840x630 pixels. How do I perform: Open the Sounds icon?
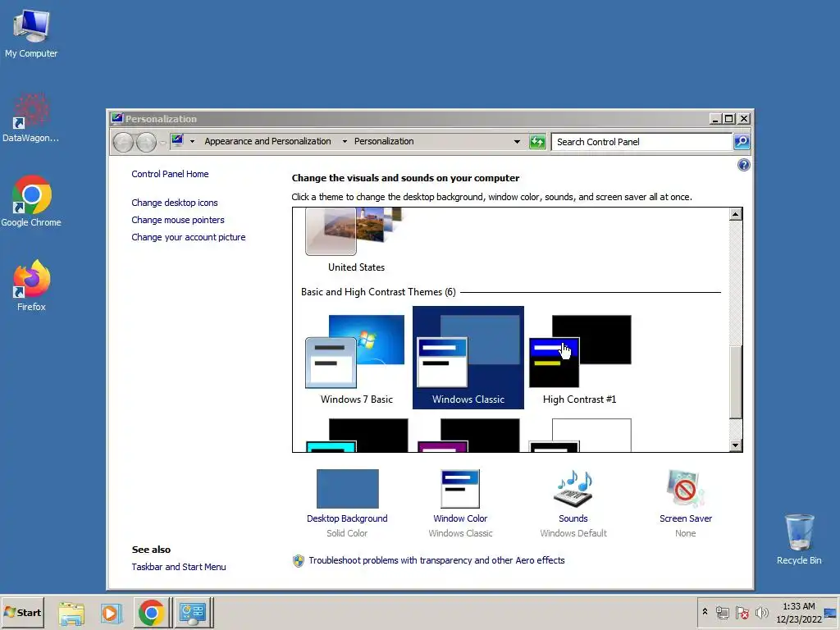pos(573,489)
